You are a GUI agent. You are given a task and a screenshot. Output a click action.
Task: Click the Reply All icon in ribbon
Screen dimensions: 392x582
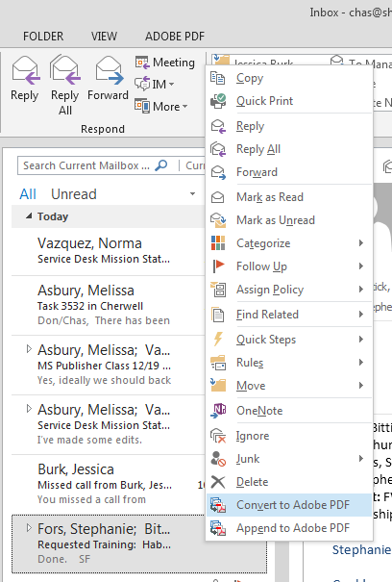(x=65, y=70)
